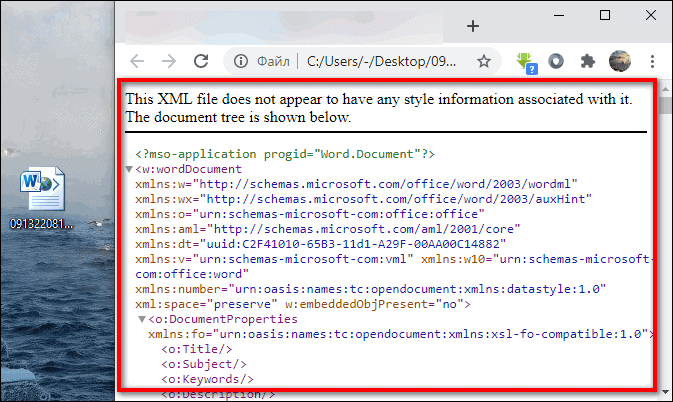The height and width of the screenshot is (402, 673).
Task: Open a new tab with plus button
Action: coord(473,26)
